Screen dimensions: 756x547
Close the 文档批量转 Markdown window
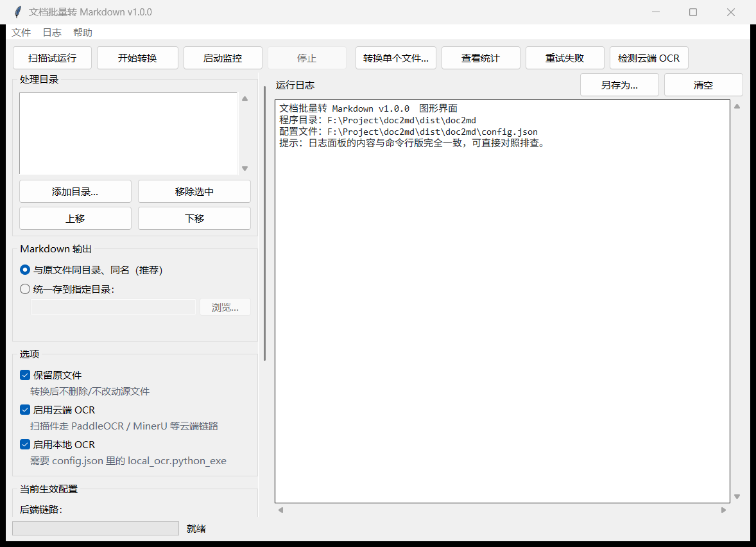tap(731, 12)
